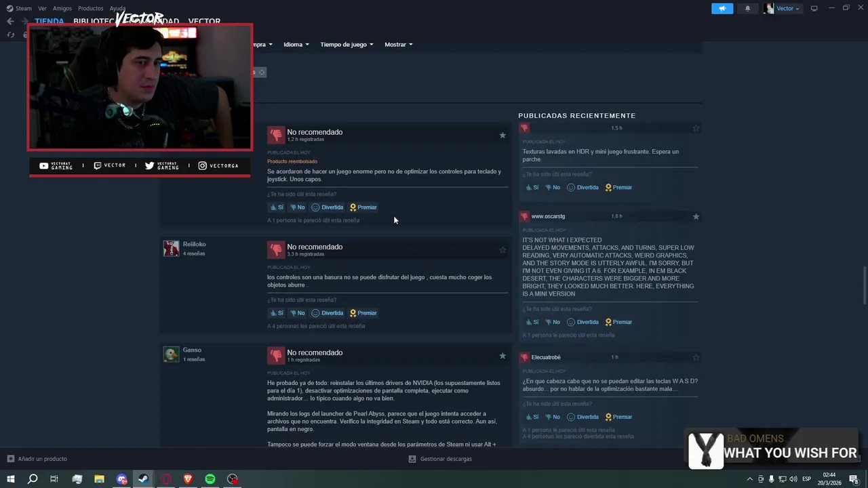Viewport: 868px width, 488px height.
Task: Open Windows notification center icon
Action: tap(854, 479)
